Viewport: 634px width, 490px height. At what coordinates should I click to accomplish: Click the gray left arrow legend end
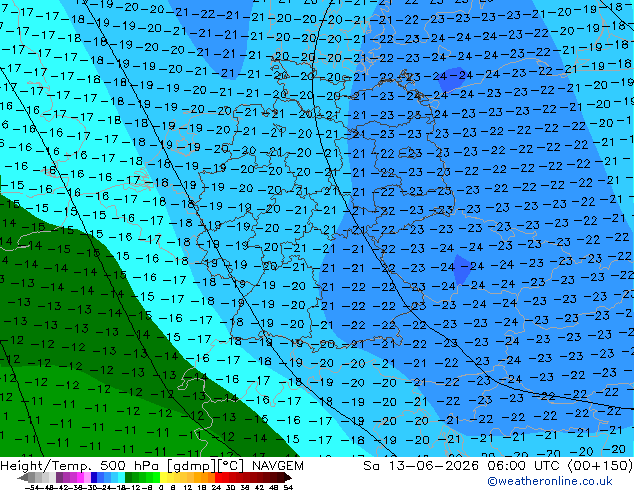coord(22,477)
